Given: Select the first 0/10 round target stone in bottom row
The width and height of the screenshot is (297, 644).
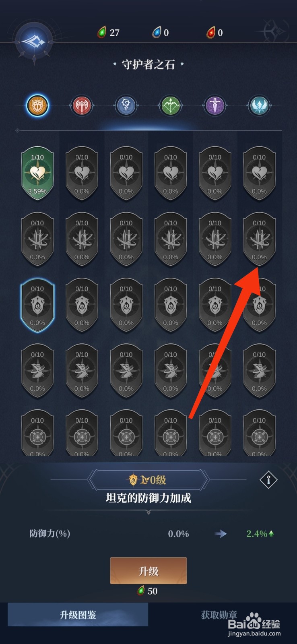Looking at the screenshot, I should pos(37,433).
